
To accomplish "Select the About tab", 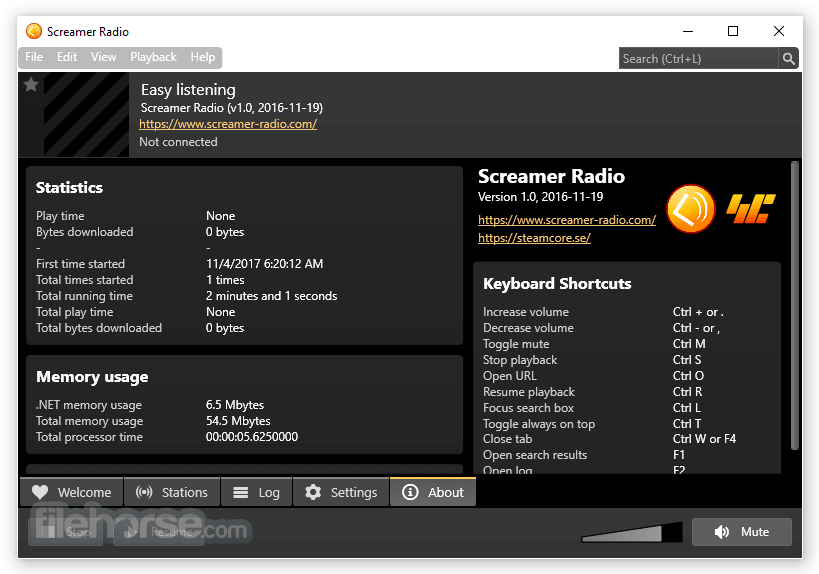I will (433, 492).
